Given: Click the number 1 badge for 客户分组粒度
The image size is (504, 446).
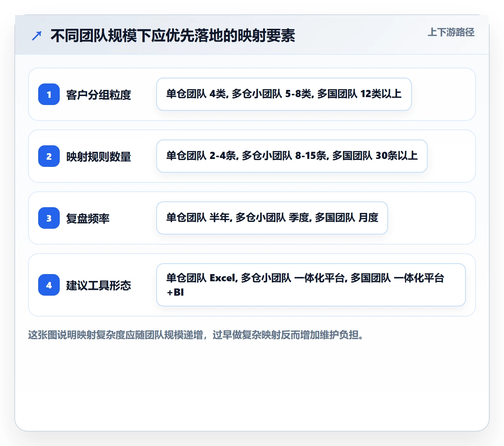Looking at the screenshot, I should (49, 94).
